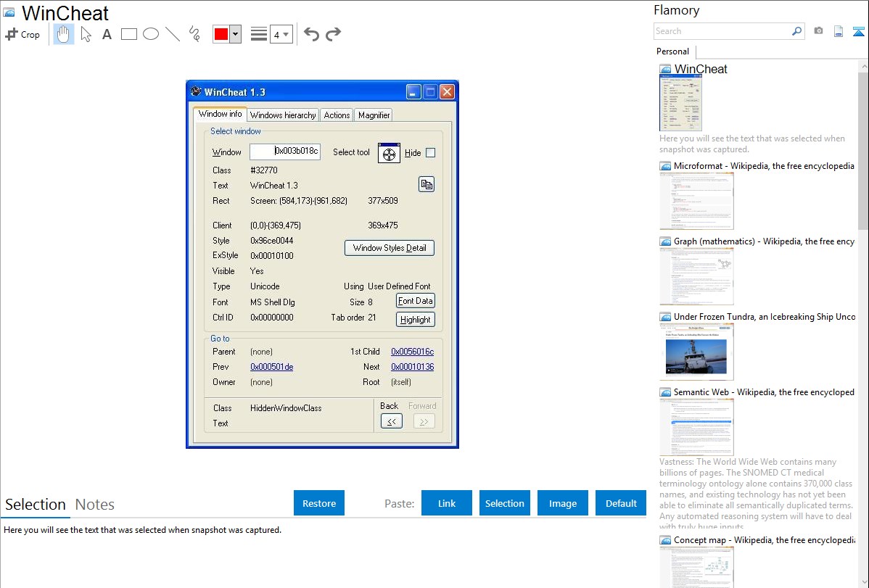
Task: Click the up arrow on the snapshot list scrollbar
Action: click(x=863, y=66)
